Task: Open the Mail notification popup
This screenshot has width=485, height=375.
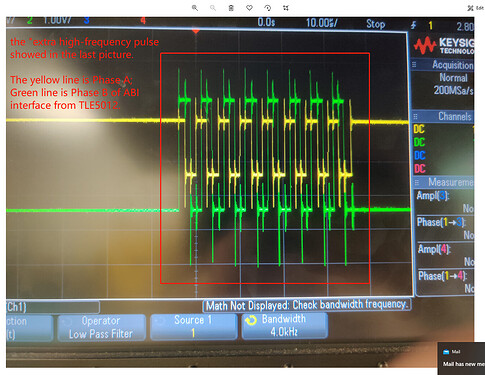Action: point(461,358)
